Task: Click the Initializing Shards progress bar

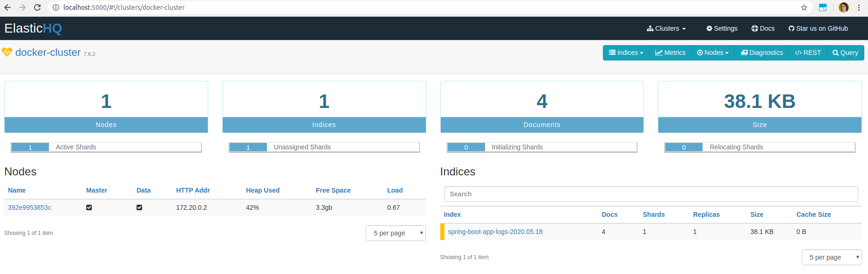Action: point(542,147)
